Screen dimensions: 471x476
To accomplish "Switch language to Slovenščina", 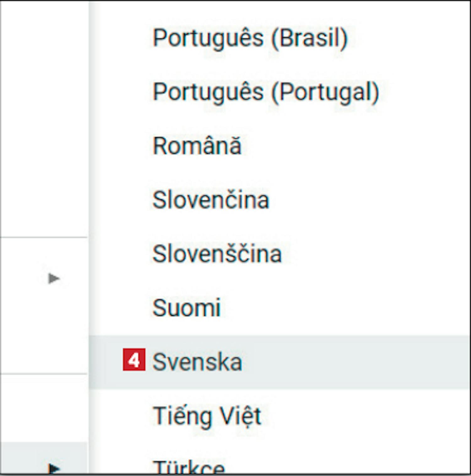I will click(x=217, y=254).
